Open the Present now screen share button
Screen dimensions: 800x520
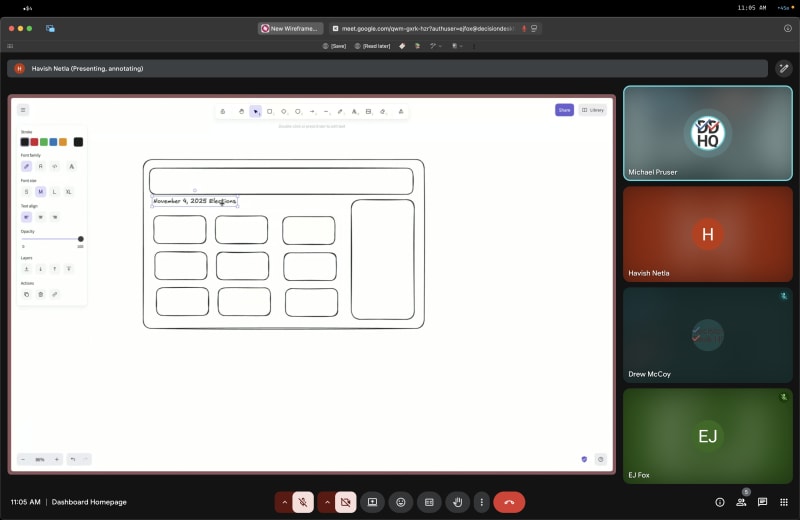coord(372,502)
